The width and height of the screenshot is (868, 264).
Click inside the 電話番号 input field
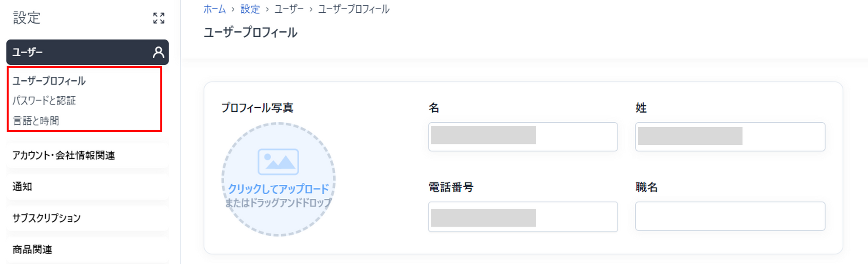tap(523, 216)
